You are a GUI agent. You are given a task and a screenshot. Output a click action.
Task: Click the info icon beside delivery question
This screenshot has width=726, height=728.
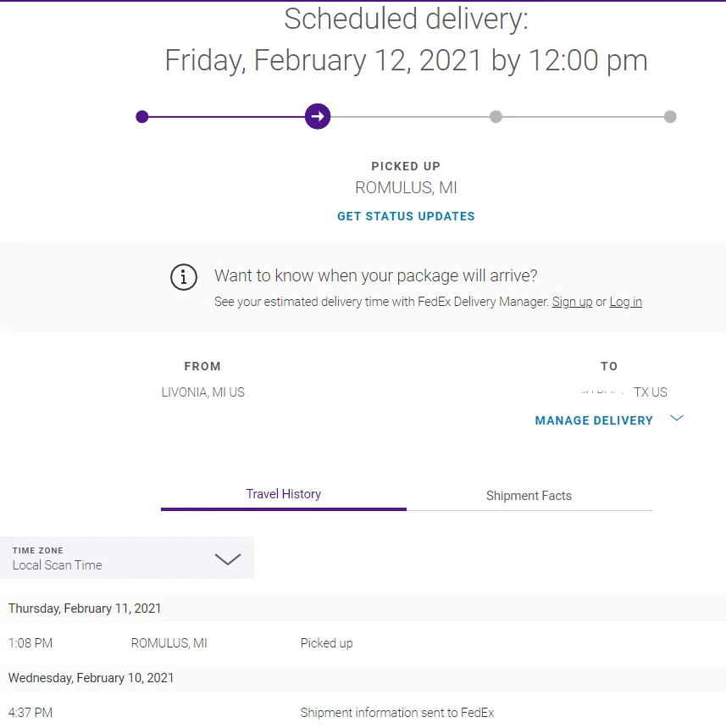click(184, 277)
